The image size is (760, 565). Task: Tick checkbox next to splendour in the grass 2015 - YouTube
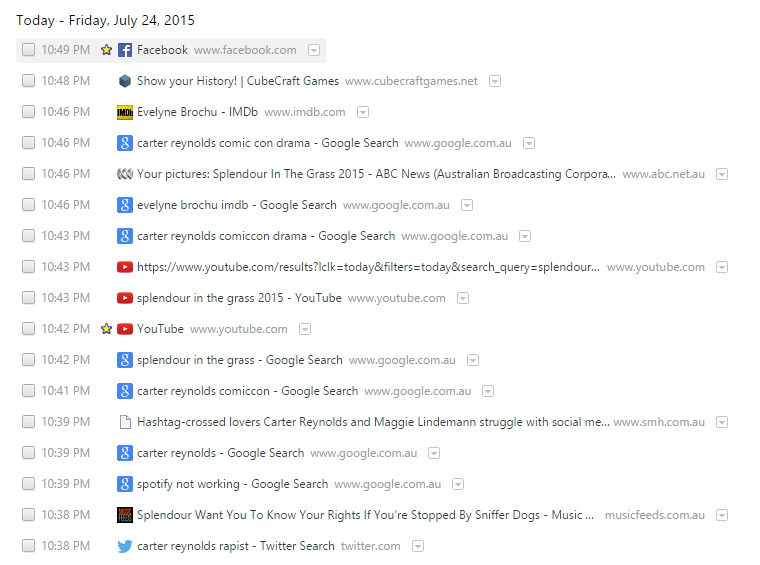click(29, 298)
